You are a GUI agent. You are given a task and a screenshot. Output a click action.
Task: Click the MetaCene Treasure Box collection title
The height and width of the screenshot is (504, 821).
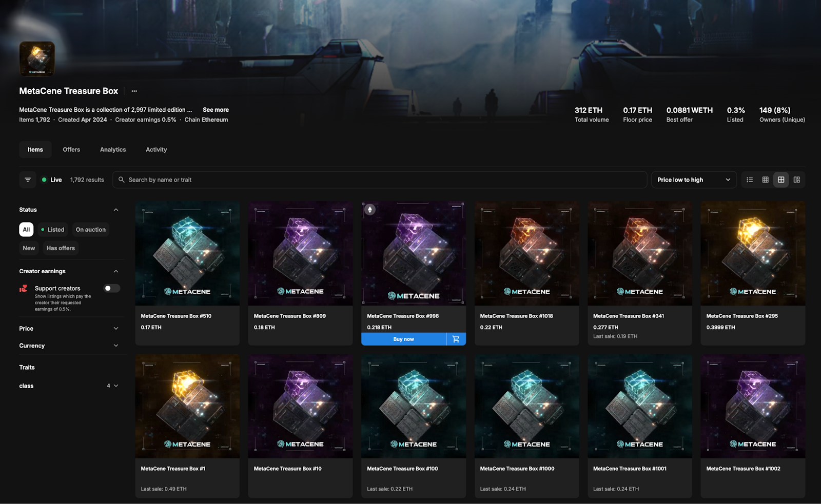tap(69, 91)
